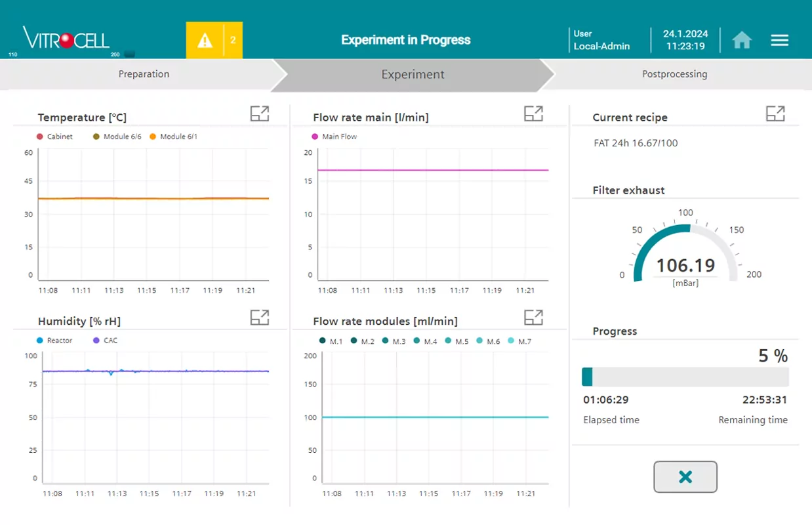The height and width of the screenshot is (525, 812).
Task: Switch to the Preparation step tab
Action: point(144,74)
